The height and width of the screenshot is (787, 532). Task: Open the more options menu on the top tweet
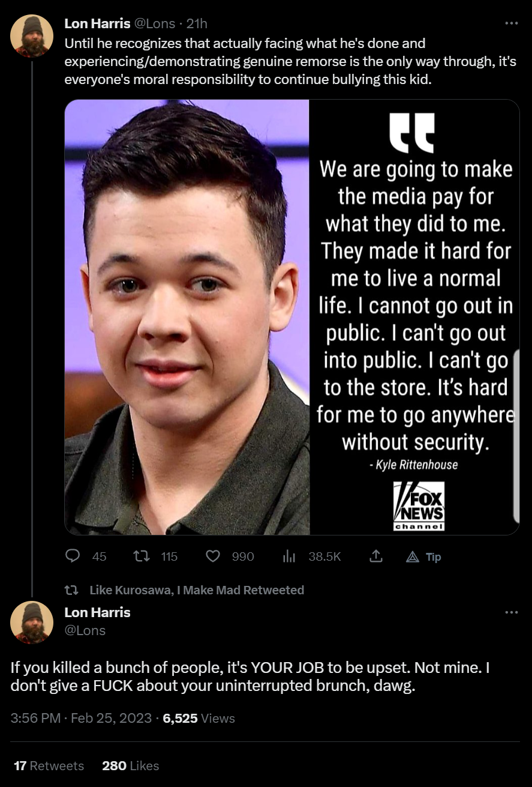pyautogui.click(x=511, y=23)
